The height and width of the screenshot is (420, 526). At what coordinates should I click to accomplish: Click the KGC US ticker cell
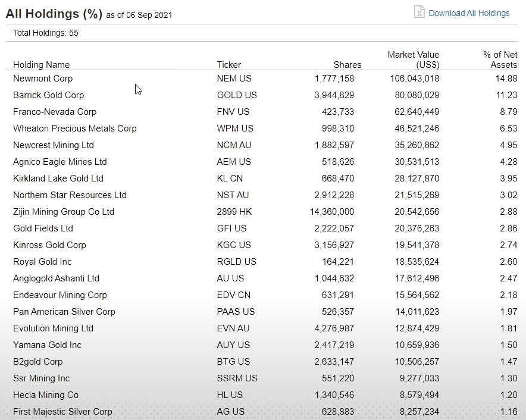[234, 245]
